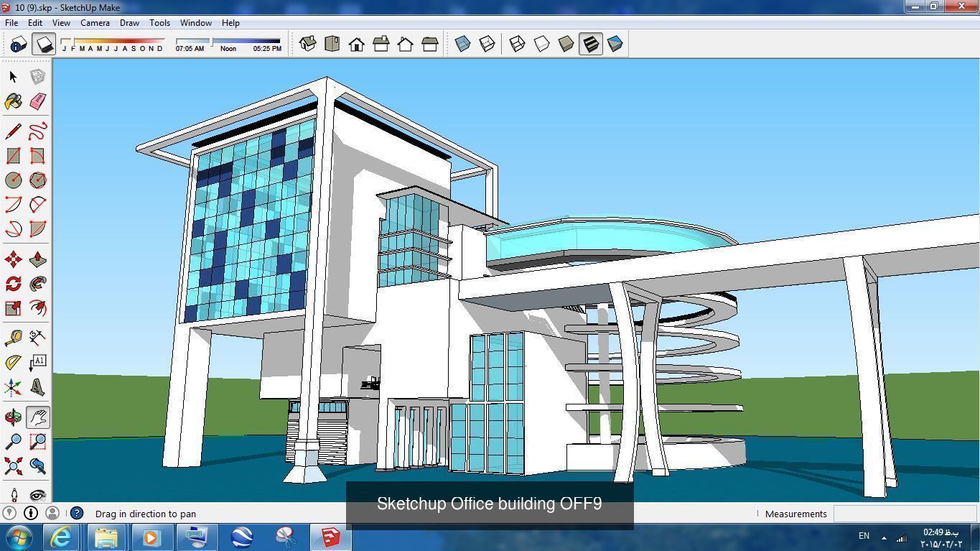Image resolution: width=980 pixels, height=551 pixels.
Task: Select the Scale tool
Action: (x=13, y=308)
